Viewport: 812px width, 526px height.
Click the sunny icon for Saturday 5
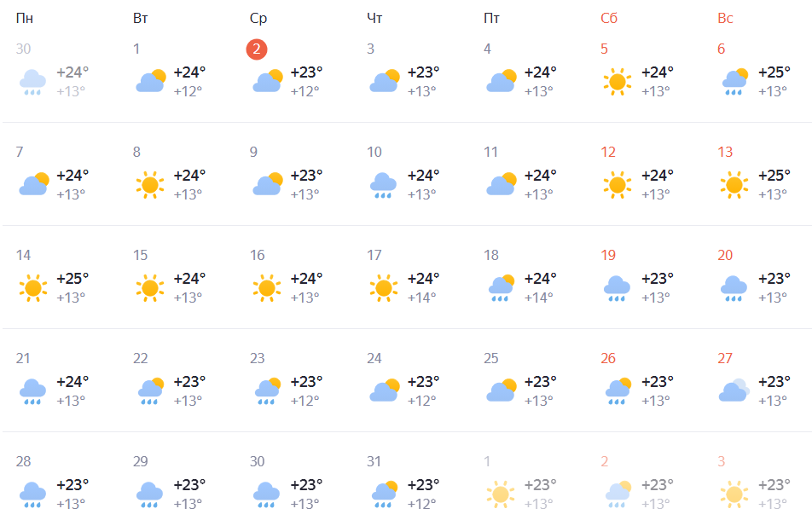coord(618,82)
